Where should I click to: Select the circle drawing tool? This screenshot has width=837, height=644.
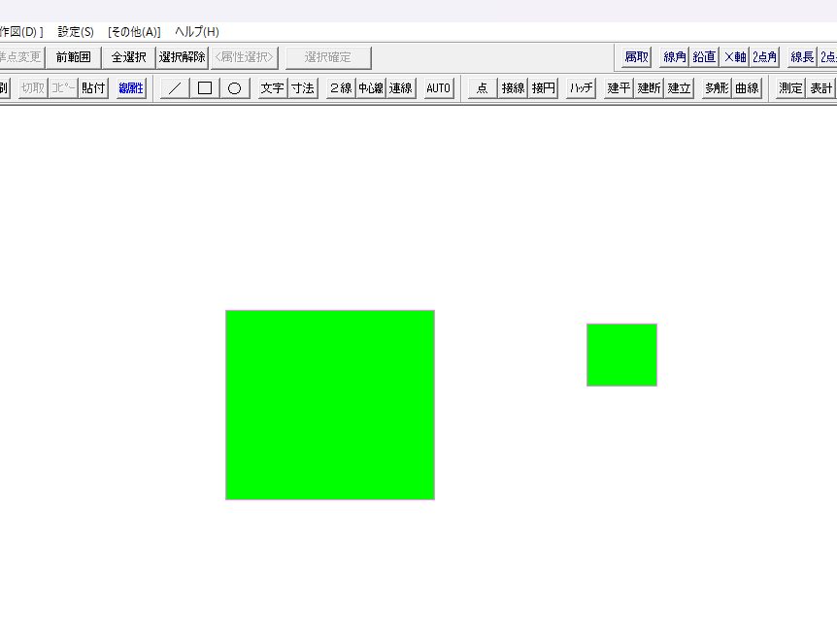234,88
